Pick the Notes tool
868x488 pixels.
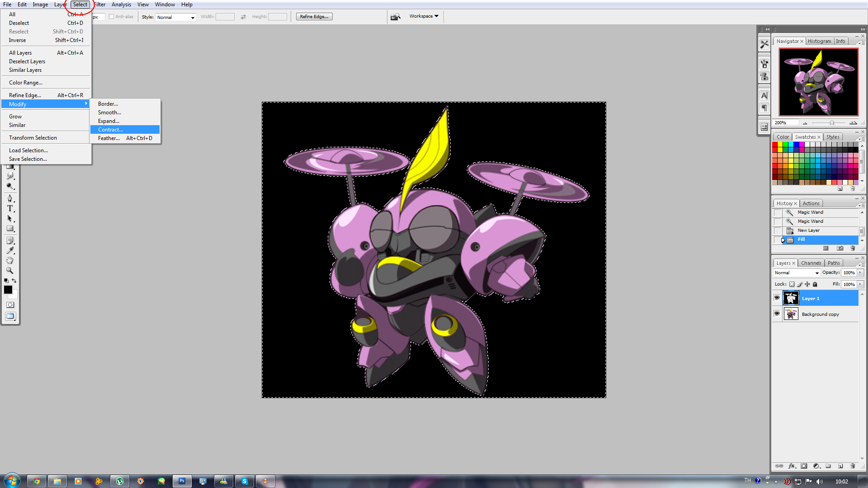tap(10, 241)
